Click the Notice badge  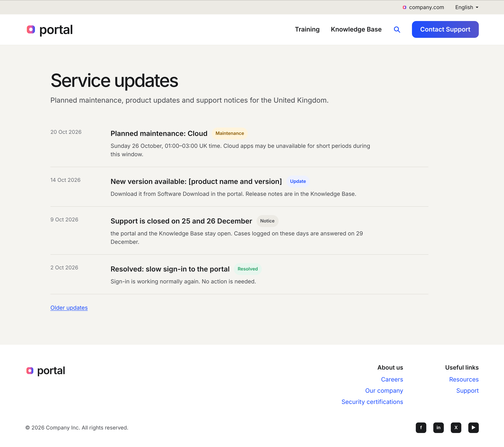click(267, 221)
